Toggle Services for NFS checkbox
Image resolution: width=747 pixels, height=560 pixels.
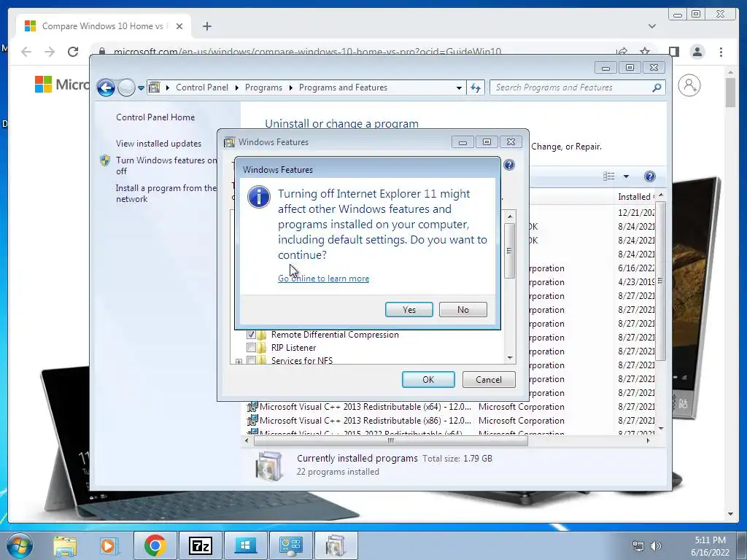pos(251,360)
